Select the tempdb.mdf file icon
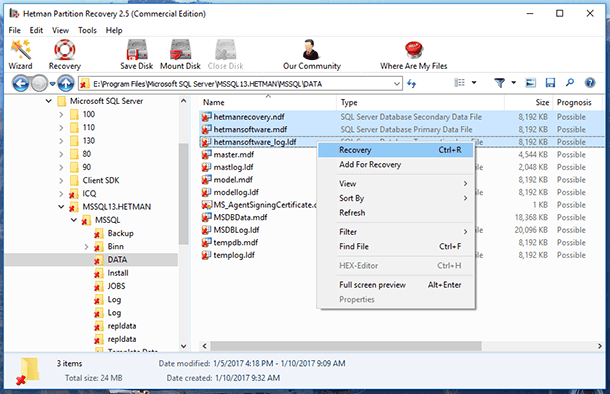The width and height of the screenshot is (610, 394). [206, 242]
